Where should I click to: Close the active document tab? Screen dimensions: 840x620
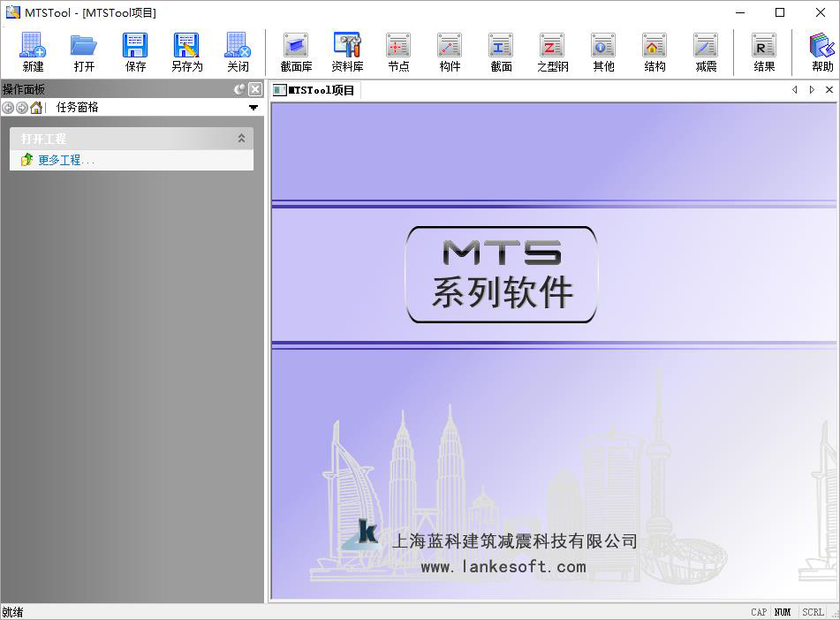tap(829, 89)
